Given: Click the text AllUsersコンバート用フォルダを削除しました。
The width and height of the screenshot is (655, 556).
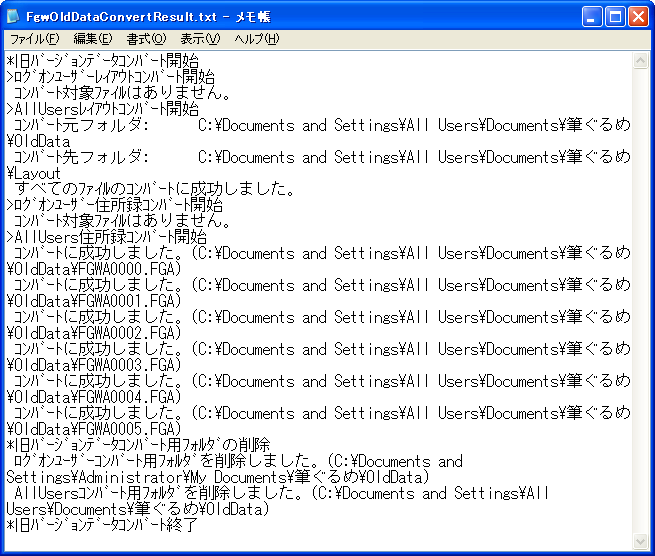Looking at the screenshot, I should click(x=159, y=493).
